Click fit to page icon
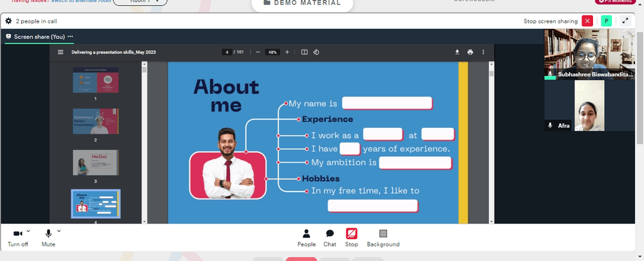The width and height of the screenshot is (644, 261). pyautogui.click(x=305, y=52)
